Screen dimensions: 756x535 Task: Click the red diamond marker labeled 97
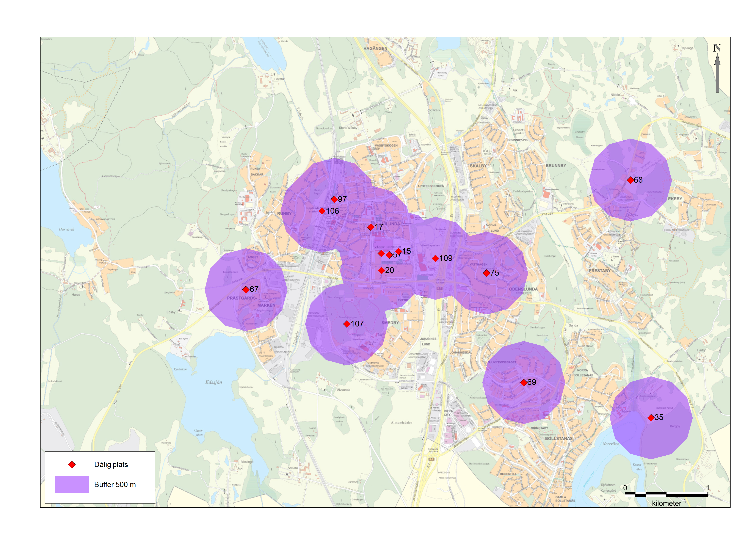334,199
